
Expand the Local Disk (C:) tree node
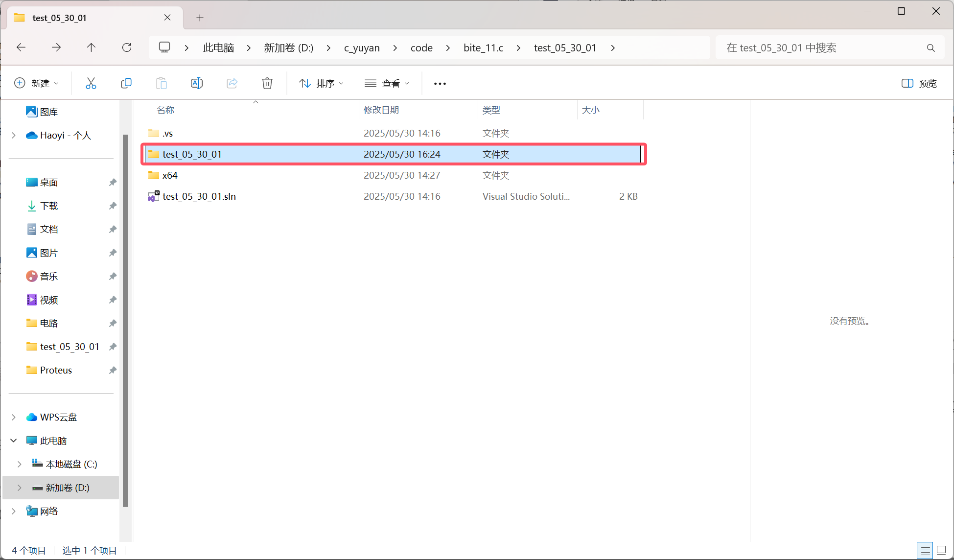pos(20,464)
